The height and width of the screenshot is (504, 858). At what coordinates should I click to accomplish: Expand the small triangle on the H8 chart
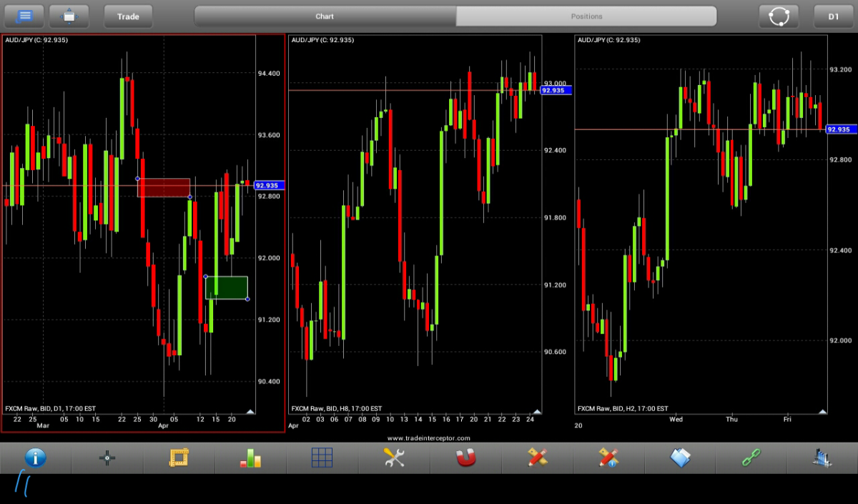(536, 411)
